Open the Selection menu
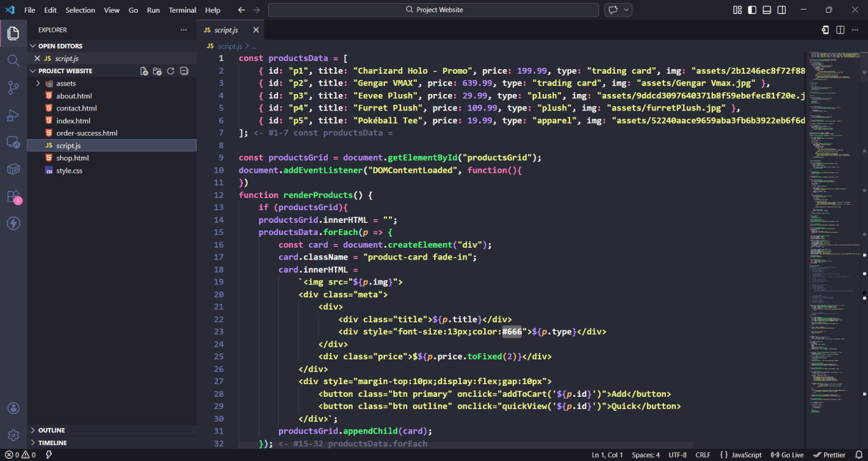The height and width of the screenshot is (461, 868). pos(80,10)
